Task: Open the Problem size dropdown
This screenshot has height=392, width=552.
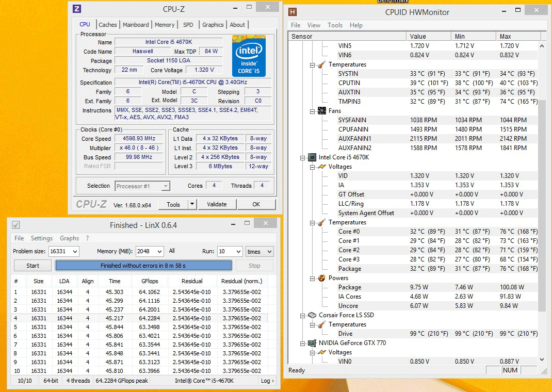Action: [75, 252]
